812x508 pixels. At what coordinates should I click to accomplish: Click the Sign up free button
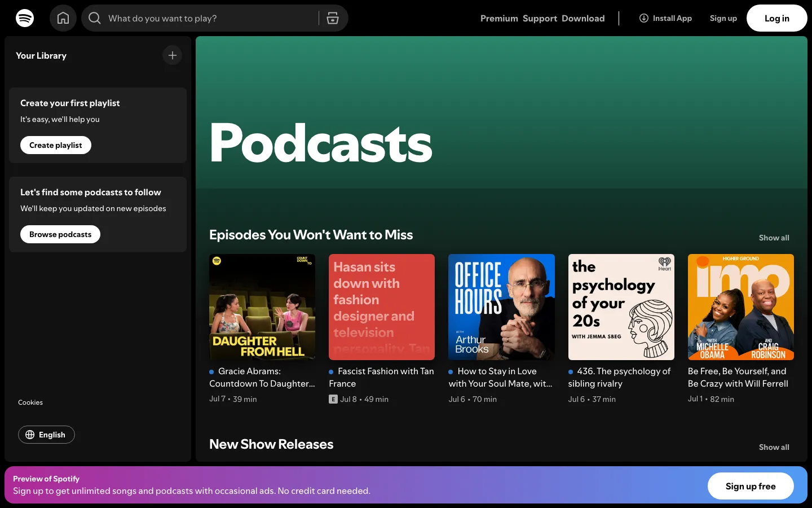[x=751, y=486]
